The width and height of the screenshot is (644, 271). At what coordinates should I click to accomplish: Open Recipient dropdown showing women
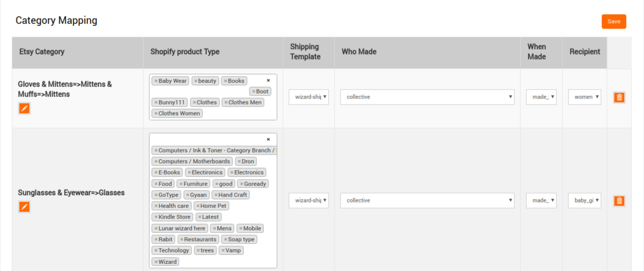point(584,97)
